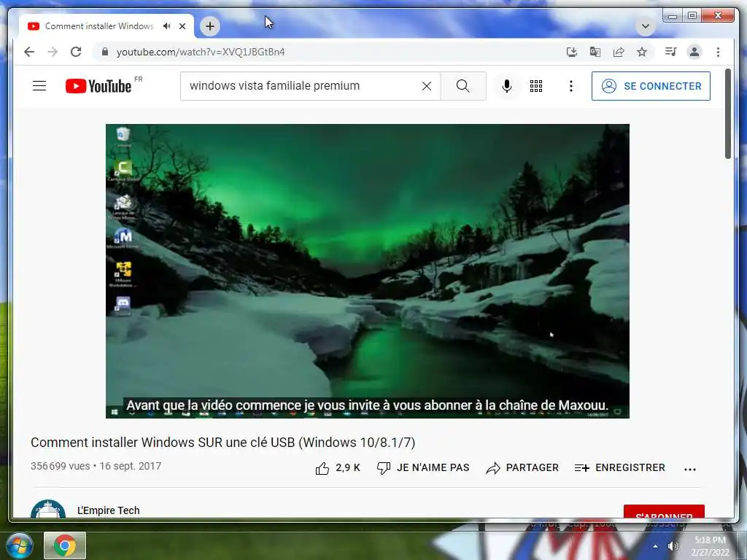Translate this page via address bar icon
Image resolution: width=747 pixels, height=560 pixels.
click(x=595, y=52)
